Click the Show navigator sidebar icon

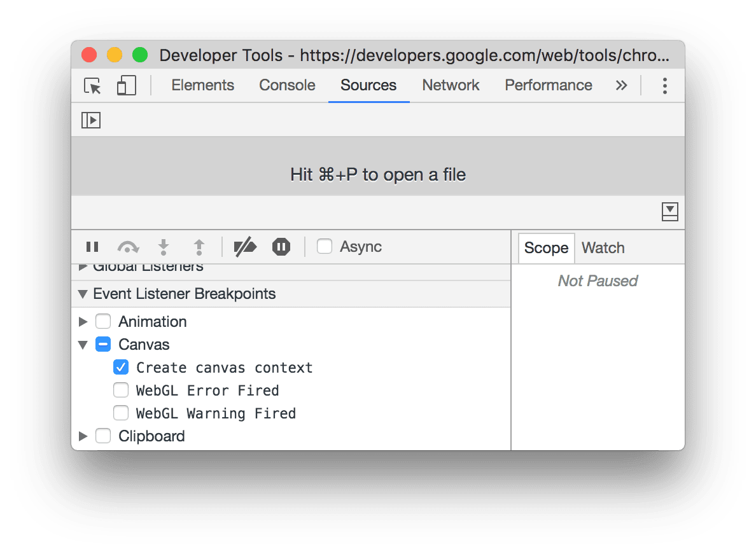(x=90, y=120)
